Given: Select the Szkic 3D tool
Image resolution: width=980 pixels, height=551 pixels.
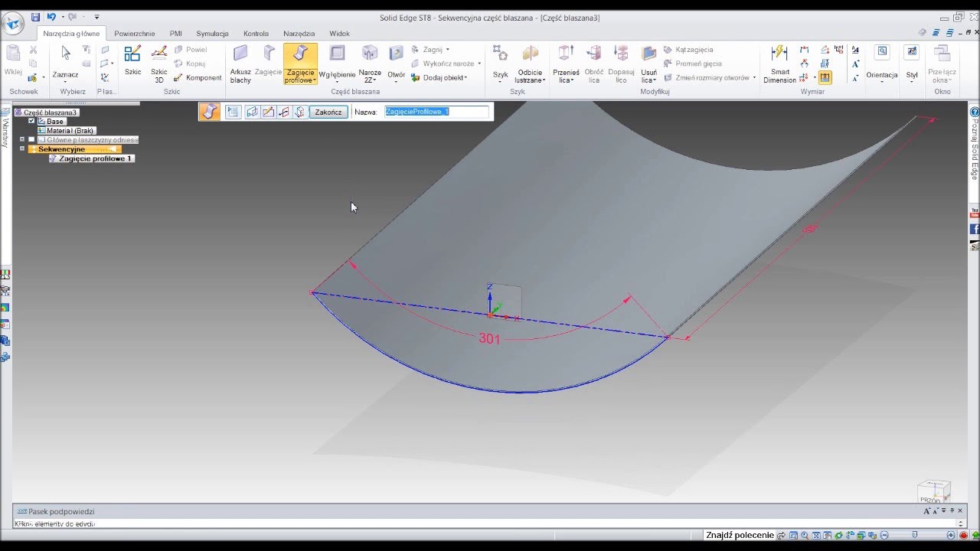Looking at the screenshot, I should tap(158, 64).
